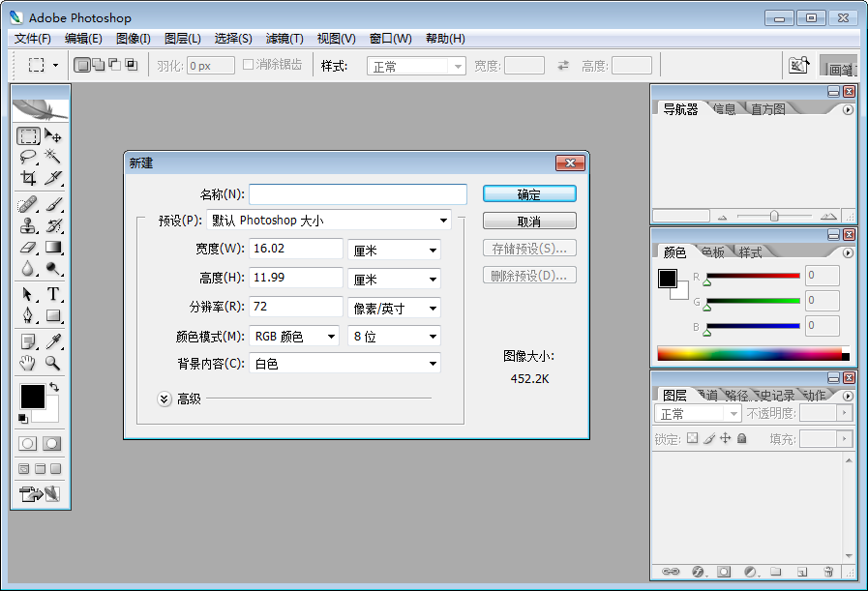This screenshot has height=591, width=868.
Task: Open the 8 位 bit depth dropdown
Action: (x=394, y=336)
